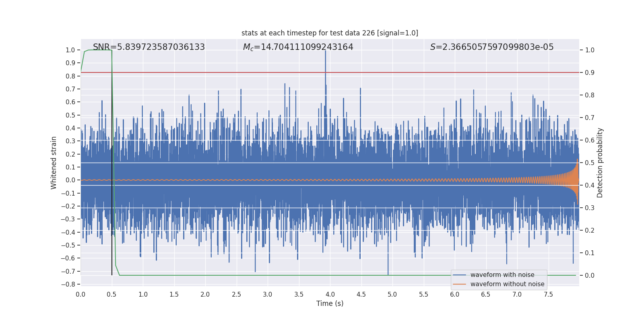Click the −0.1 tick on the Whitened strain axis
Viewport: 644px width, 322px height.
coord(68,193)
